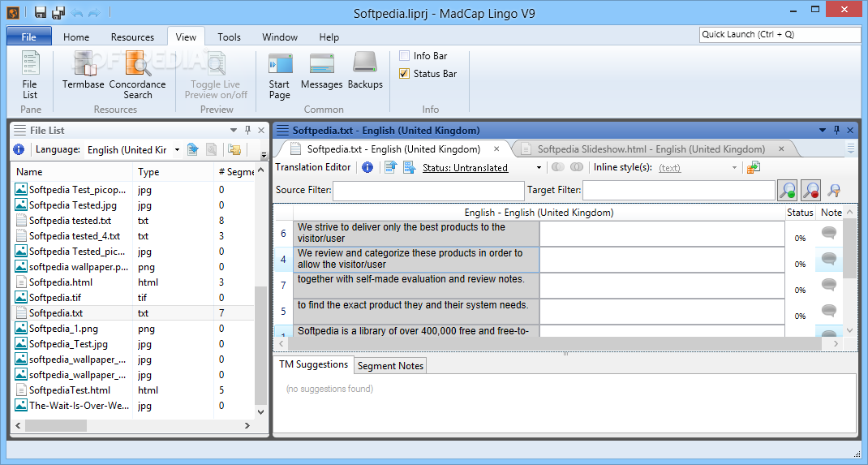Open the Language dropdown in File List
This screenshot has width=868, height=465.
point(177,149)
